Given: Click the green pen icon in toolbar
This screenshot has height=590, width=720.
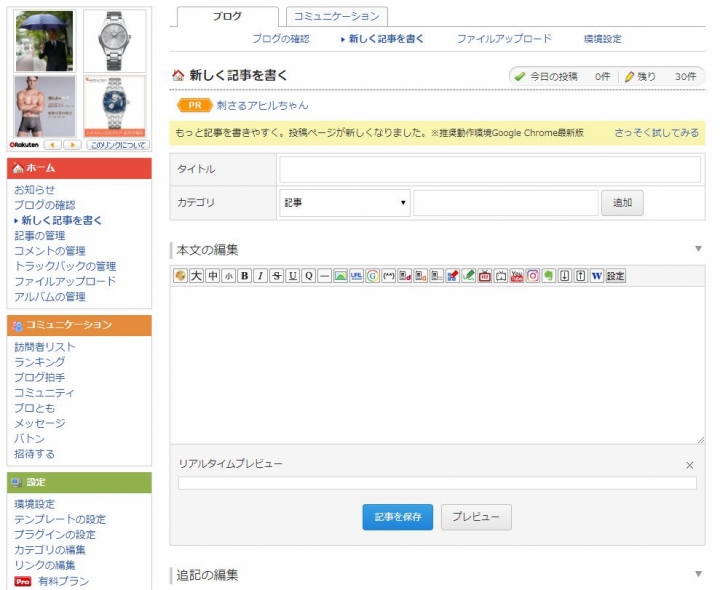Looking at the screenshot, I should pos(468,276).
